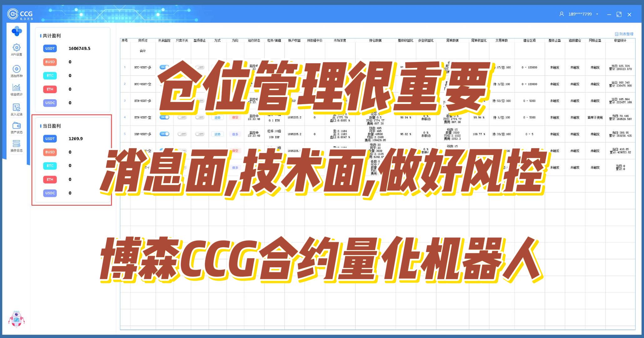644x338 pixels.
Task: Select the ETH-USDT-多 pair cell
Action: point(143,101)
